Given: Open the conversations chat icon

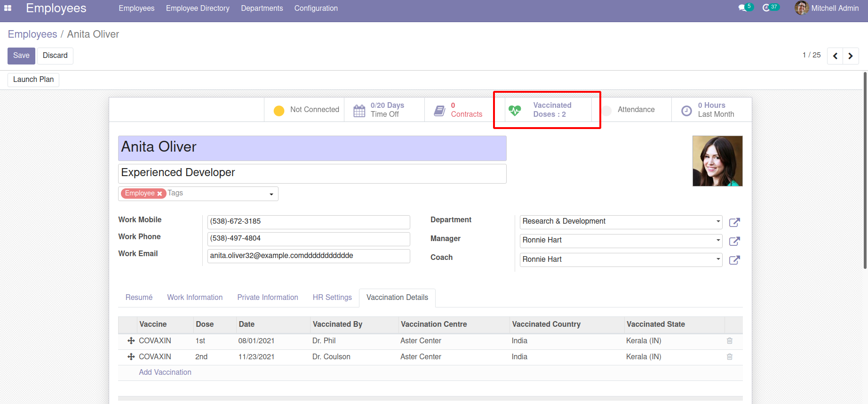Looking at the screenshot, I should [742, 8].
